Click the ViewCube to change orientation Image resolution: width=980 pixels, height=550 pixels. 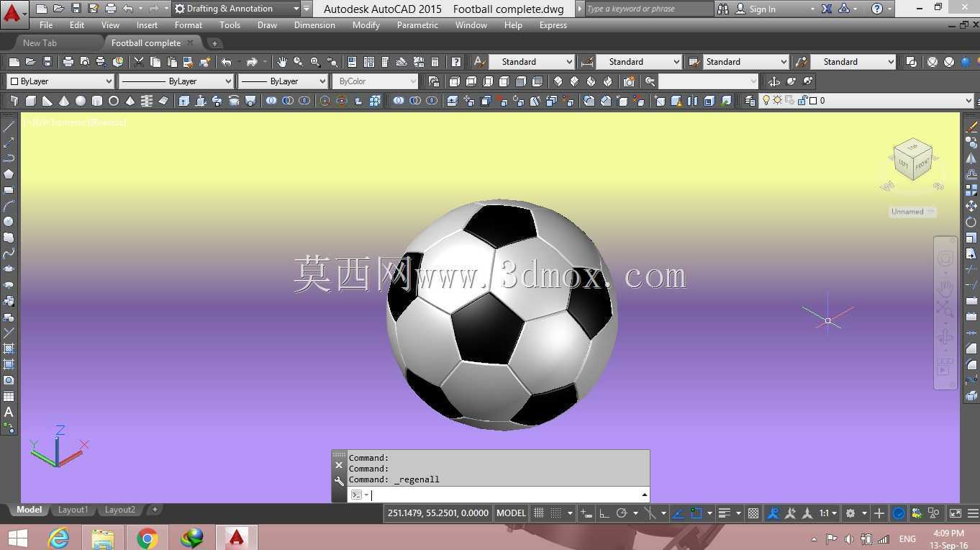[x=912, y=160]
